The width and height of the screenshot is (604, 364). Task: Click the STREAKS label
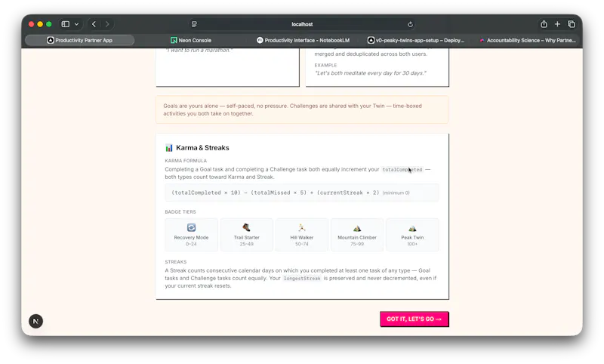coord(176,261)
